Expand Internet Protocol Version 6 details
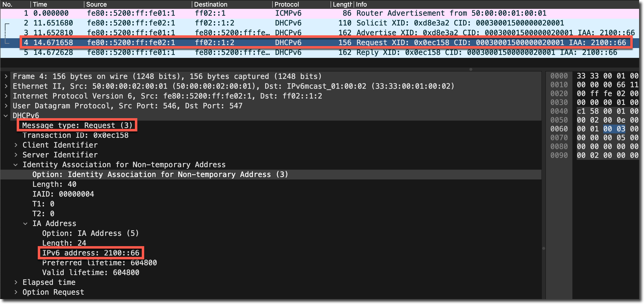The height and width of the screenshot is (304, 644). point(6,96)
